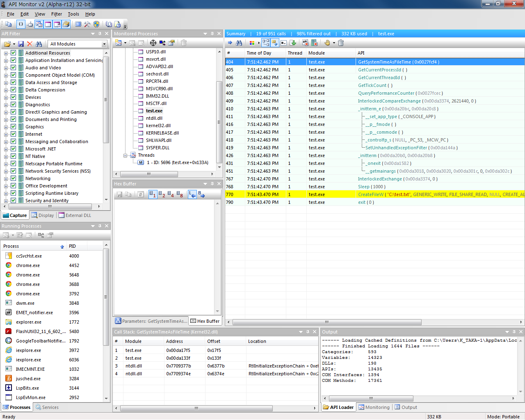
Task: Uncheck the Audio and Video checkbox
Action: click(x=14, y=68)
